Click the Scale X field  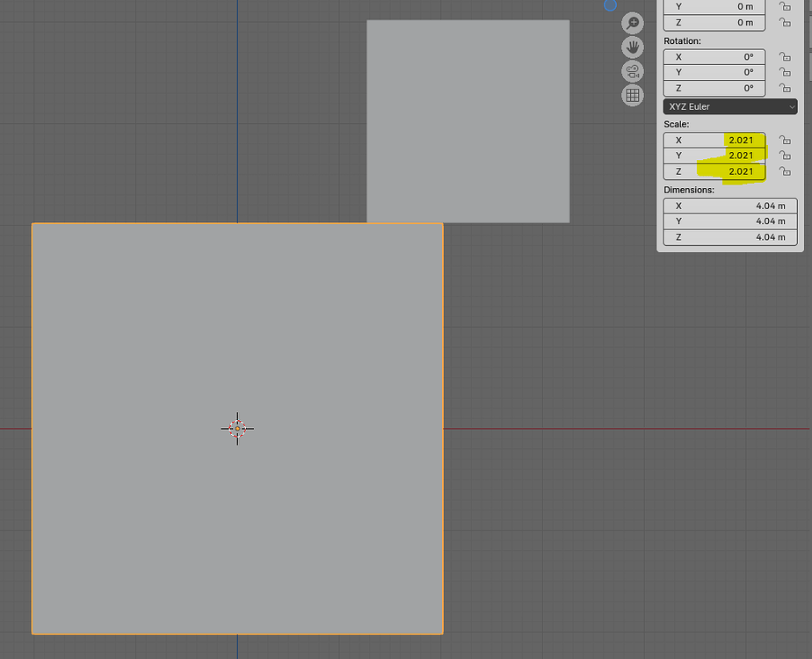714,141
